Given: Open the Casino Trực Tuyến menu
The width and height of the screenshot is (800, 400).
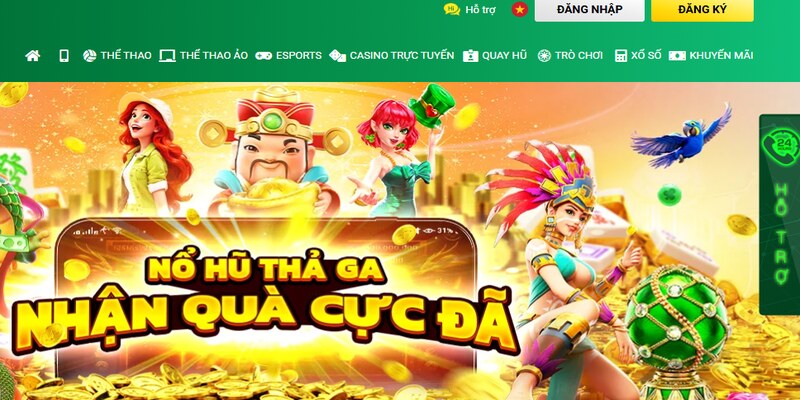Looking at the screenshot, I should (x=402, y=56).
